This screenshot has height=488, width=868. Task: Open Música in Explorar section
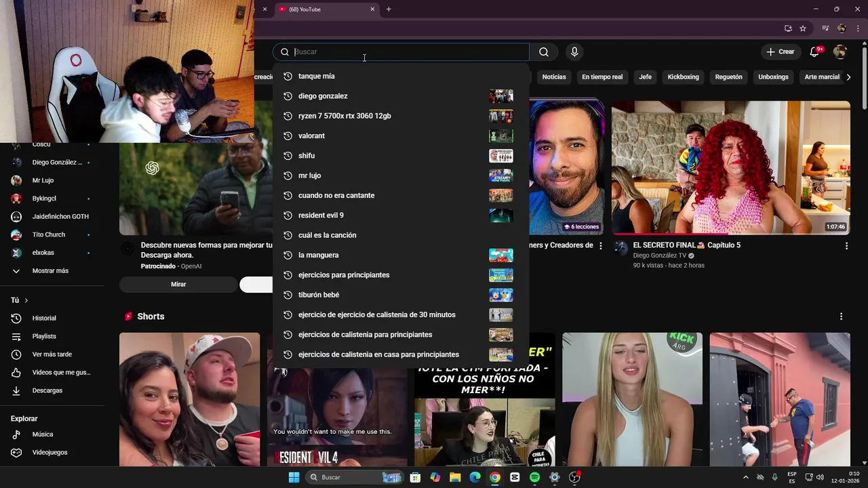[x=52, y=434]
